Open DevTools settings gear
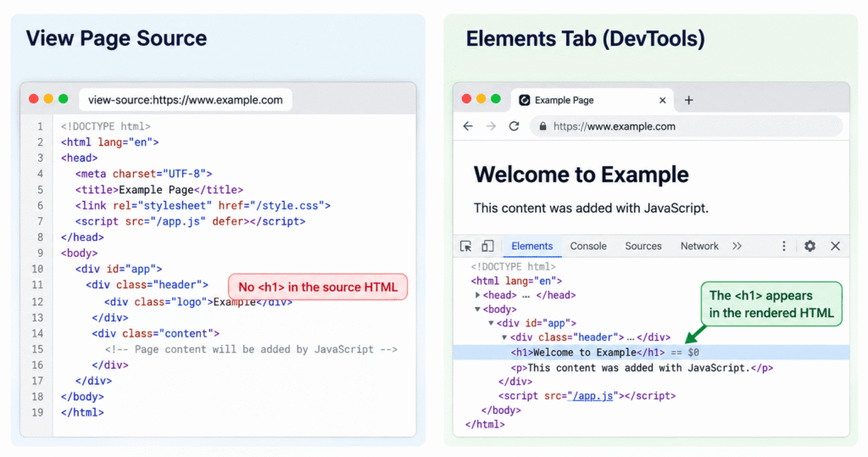 (x=810, y=246)
